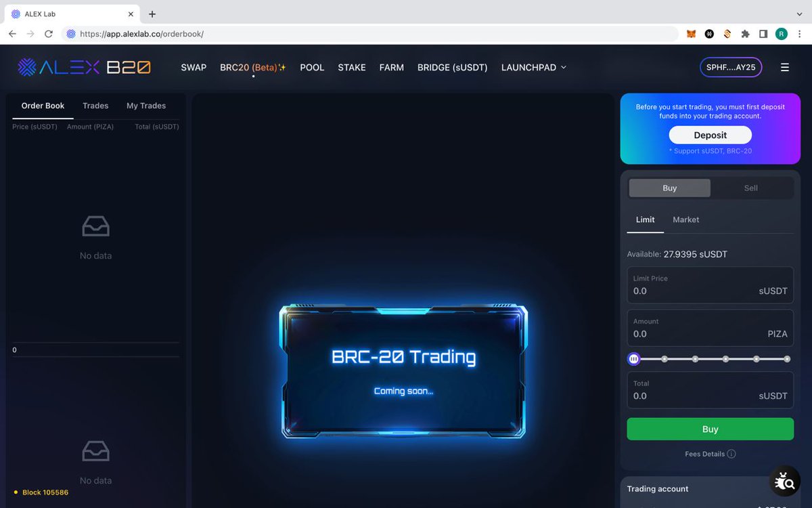Open the Trades tab
This screenshot has width=812, height=508.
pyautogui.click(x=95, y=106)
